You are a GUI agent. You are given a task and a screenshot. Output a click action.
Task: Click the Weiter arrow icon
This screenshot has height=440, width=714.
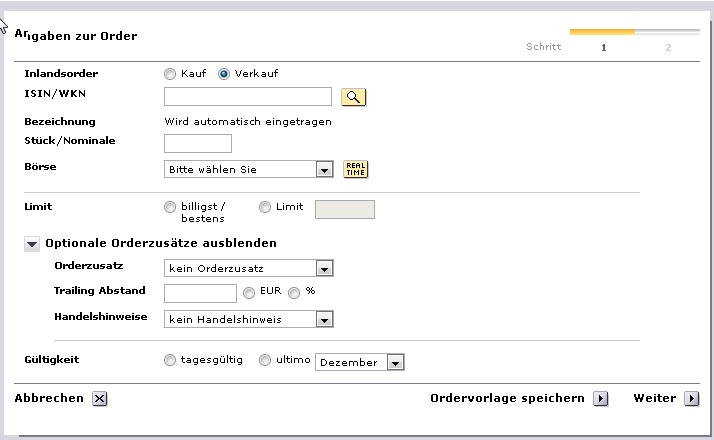691,398
